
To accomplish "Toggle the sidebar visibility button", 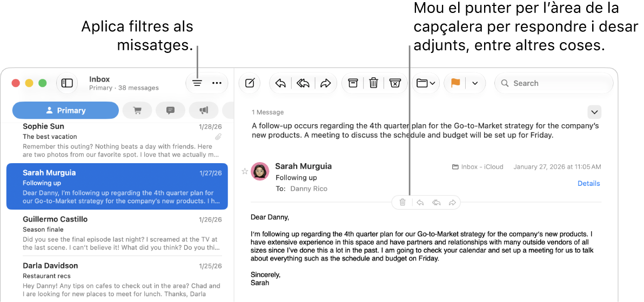I will click(67, 83).
